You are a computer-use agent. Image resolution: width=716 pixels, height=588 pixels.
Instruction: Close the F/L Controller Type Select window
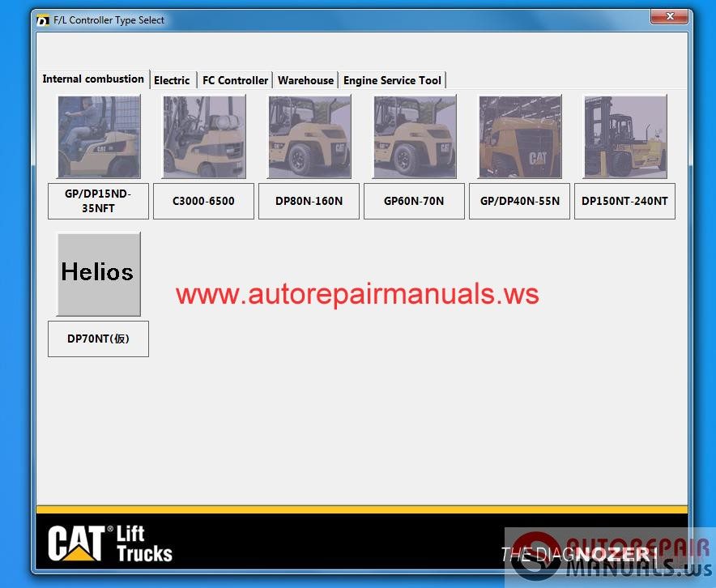669,16
